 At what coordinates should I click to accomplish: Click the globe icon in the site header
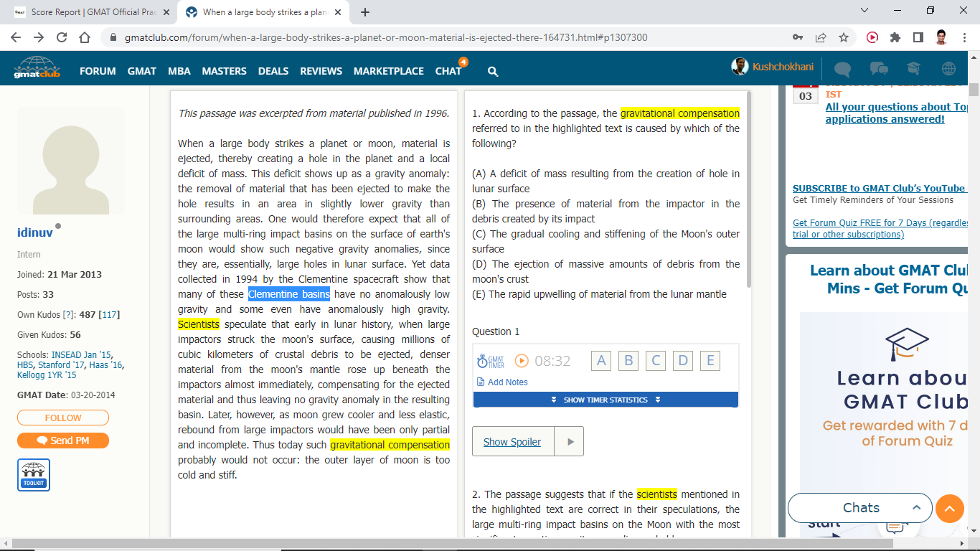(x=948, y=69)
